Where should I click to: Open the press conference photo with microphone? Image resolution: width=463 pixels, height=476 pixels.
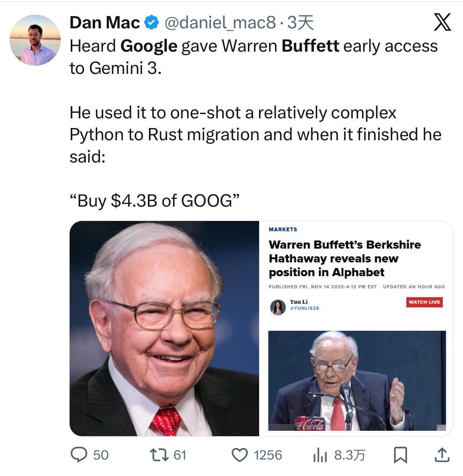coord(357,380)
